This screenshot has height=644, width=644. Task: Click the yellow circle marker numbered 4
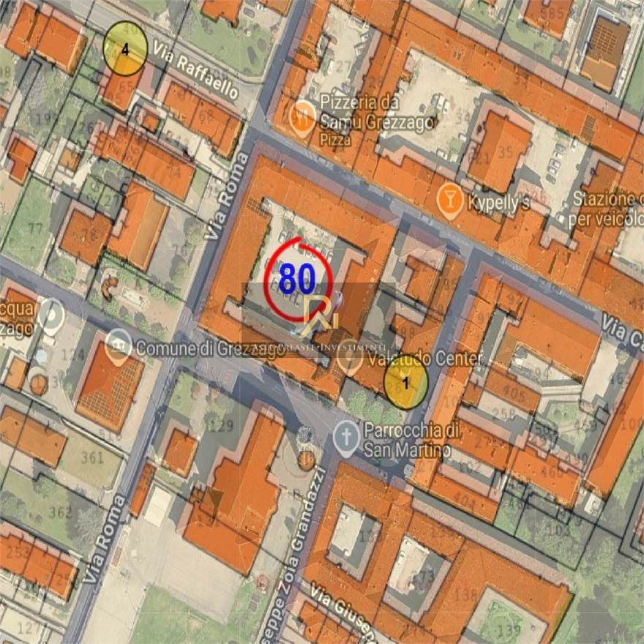[125, 49]
